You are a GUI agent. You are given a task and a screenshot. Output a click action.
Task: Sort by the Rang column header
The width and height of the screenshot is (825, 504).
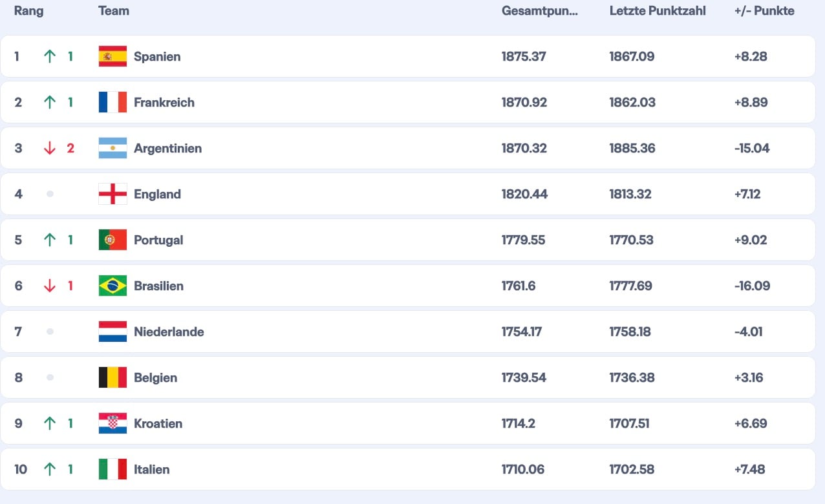tap(28, 11)
